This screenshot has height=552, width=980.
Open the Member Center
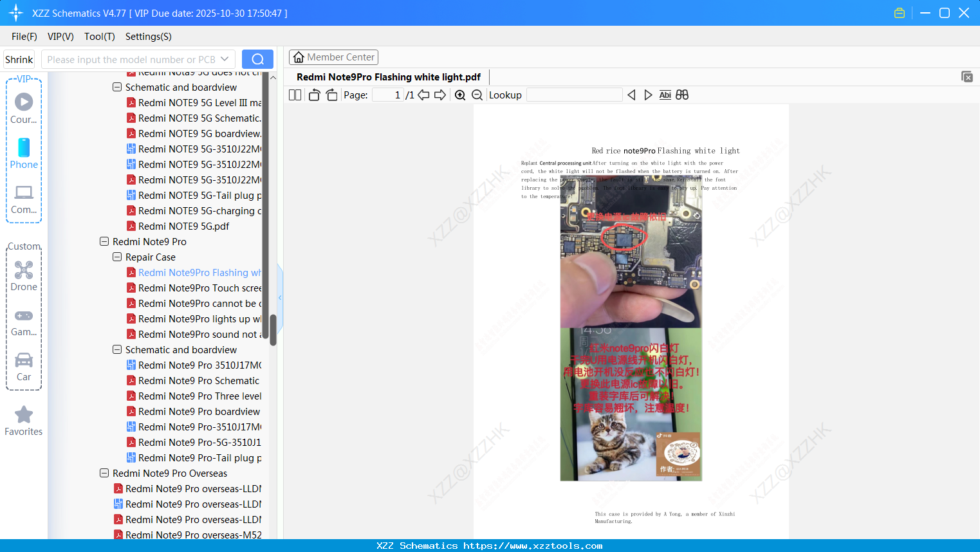[x=333, y=57]
